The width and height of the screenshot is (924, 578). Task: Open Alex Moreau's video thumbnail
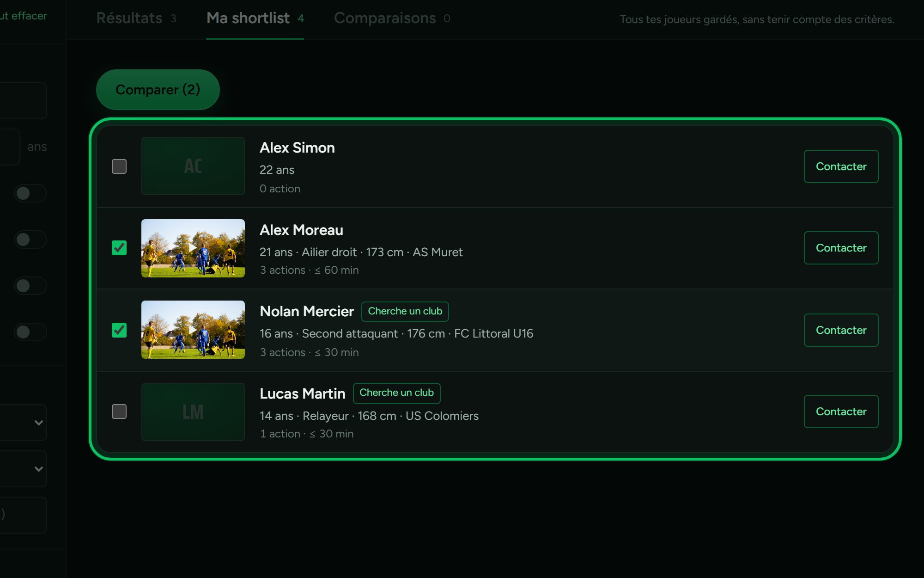point(193,248)
